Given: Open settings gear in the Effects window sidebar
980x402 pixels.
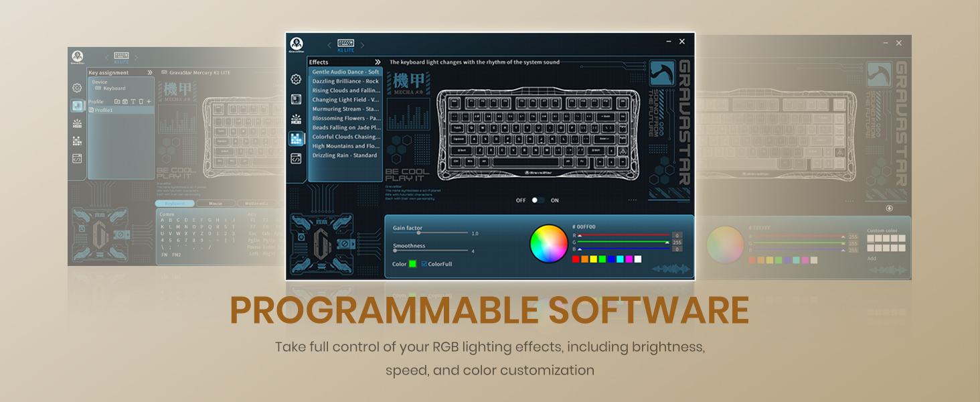Looking at the screenshot, I should tap(296, 79).
